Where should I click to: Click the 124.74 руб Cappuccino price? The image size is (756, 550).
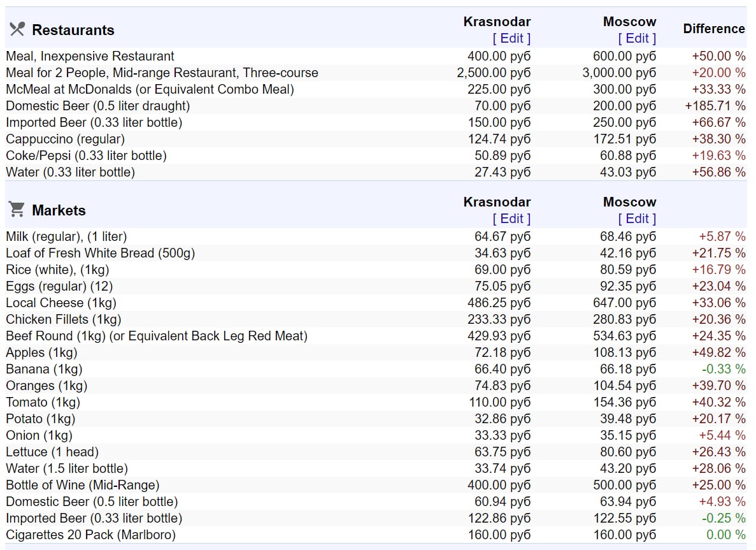pos(499,139)
